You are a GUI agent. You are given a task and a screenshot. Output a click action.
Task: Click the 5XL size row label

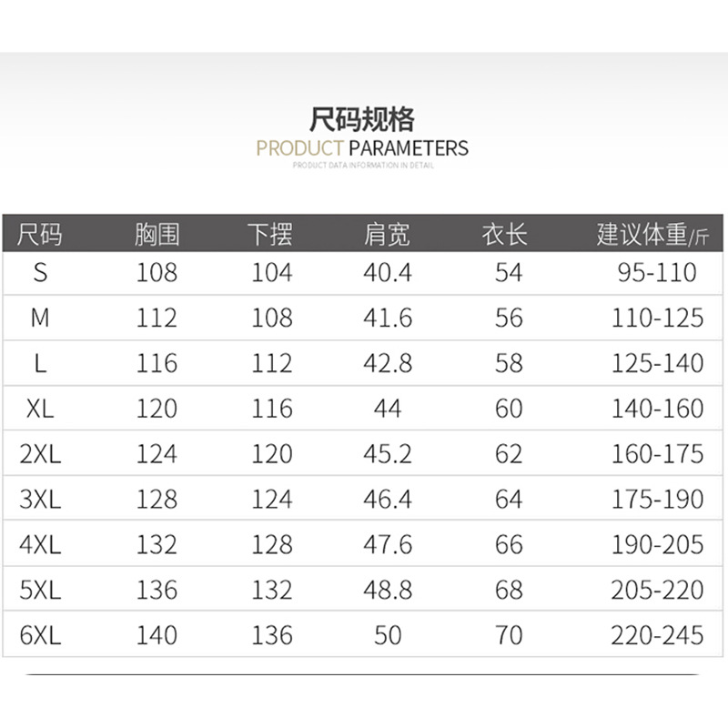pyautogui.click(x=40, y=591)
